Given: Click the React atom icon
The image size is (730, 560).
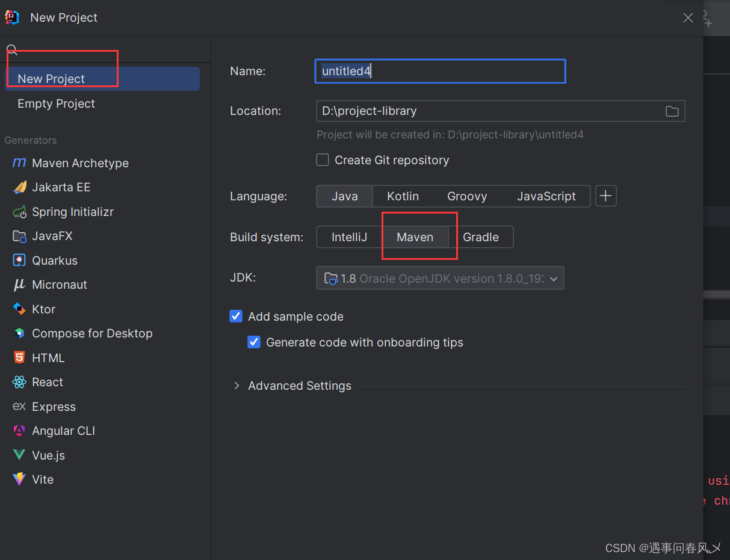Looking at the screenshot, I should point(20,382).
